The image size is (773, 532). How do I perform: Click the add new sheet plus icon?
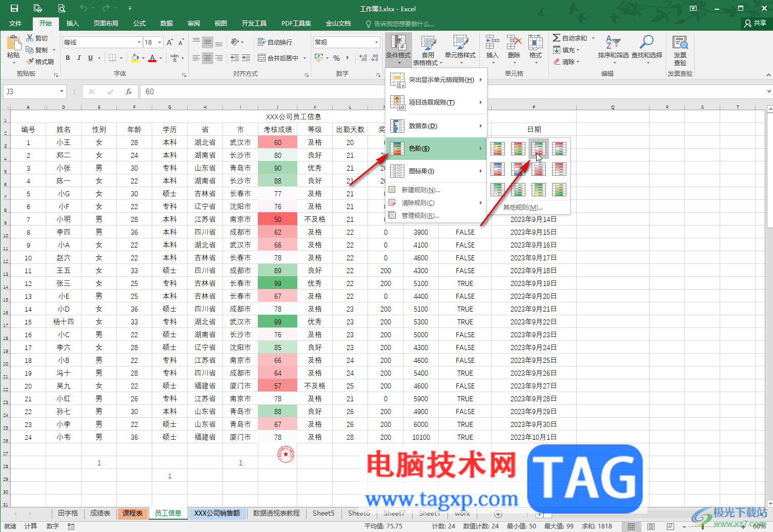498,514
